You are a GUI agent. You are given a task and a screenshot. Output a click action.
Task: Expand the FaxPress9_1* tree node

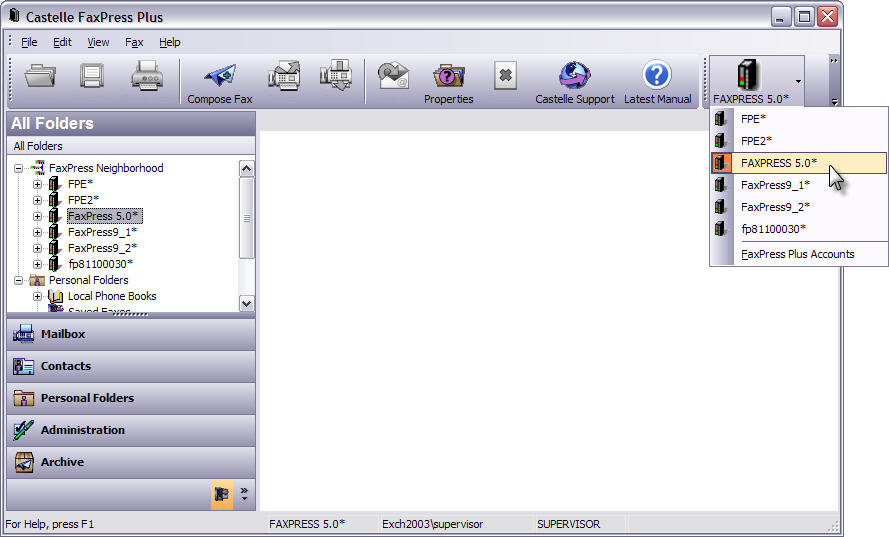pyautogui.click(x=37, y=232)
